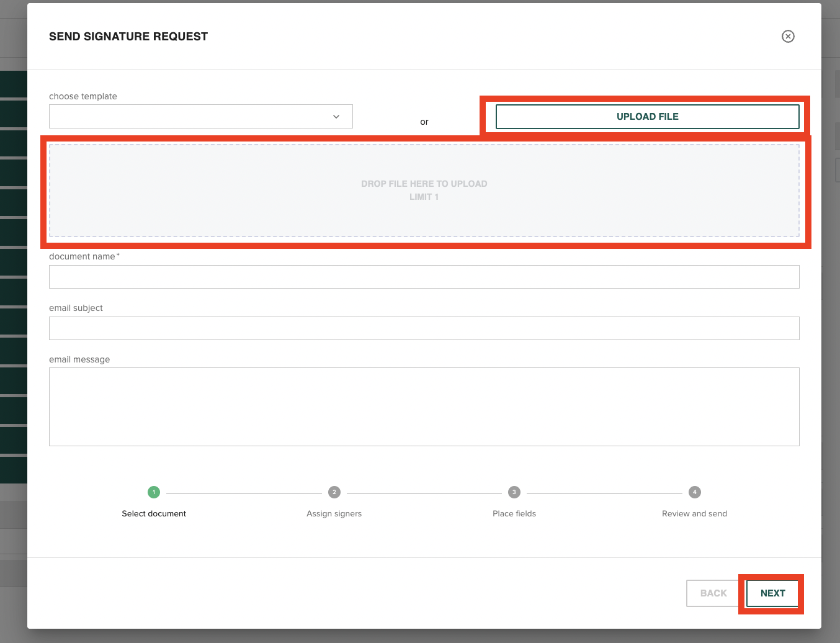Click the Select document step label

tap(153, 513)
